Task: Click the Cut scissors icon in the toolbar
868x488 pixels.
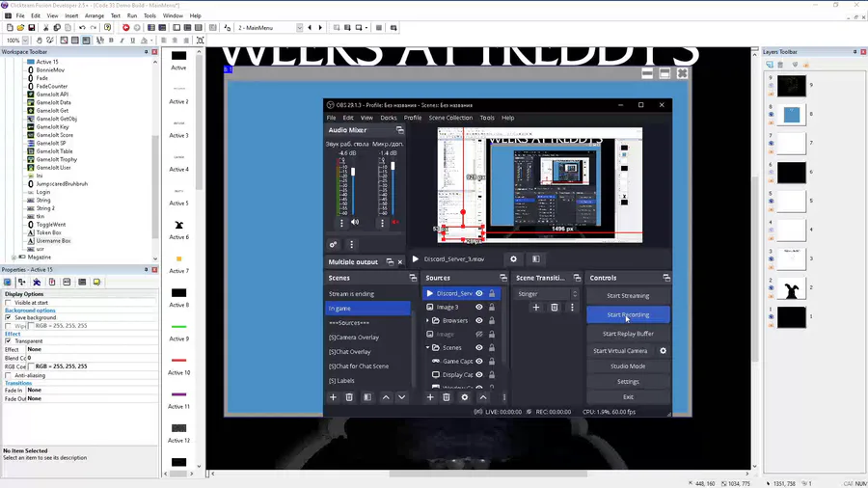Action: (x=46, y=28)
